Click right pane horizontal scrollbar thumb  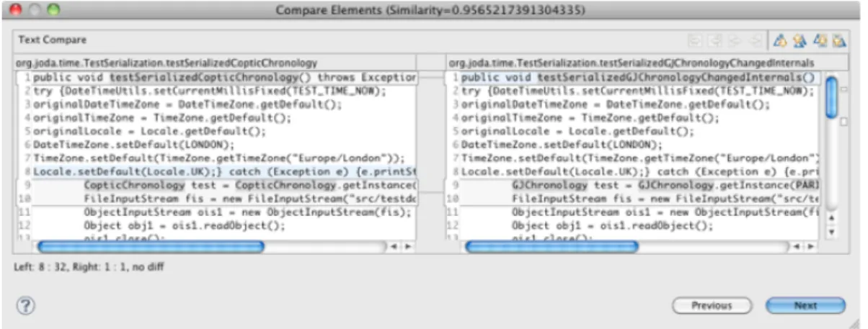point(552,246)
